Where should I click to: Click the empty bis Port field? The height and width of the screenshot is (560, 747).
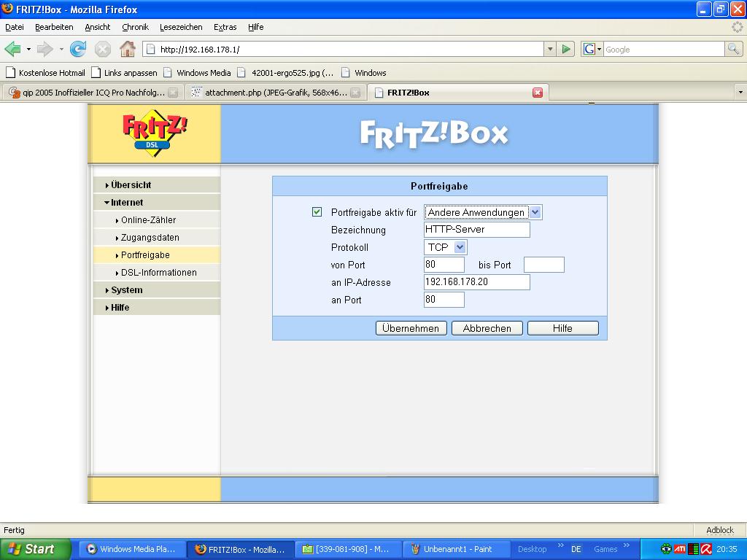point(544,265)
